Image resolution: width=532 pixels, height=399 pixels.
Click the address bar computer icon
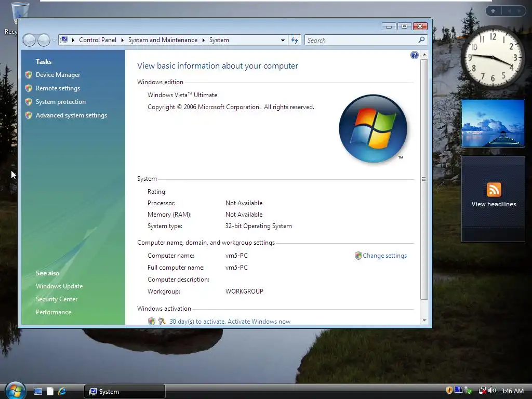(64, 40)
